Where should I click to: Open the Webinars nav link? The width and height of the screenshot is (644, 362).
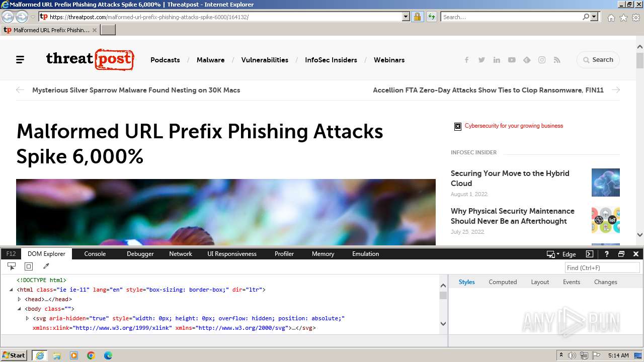[389, 60]
